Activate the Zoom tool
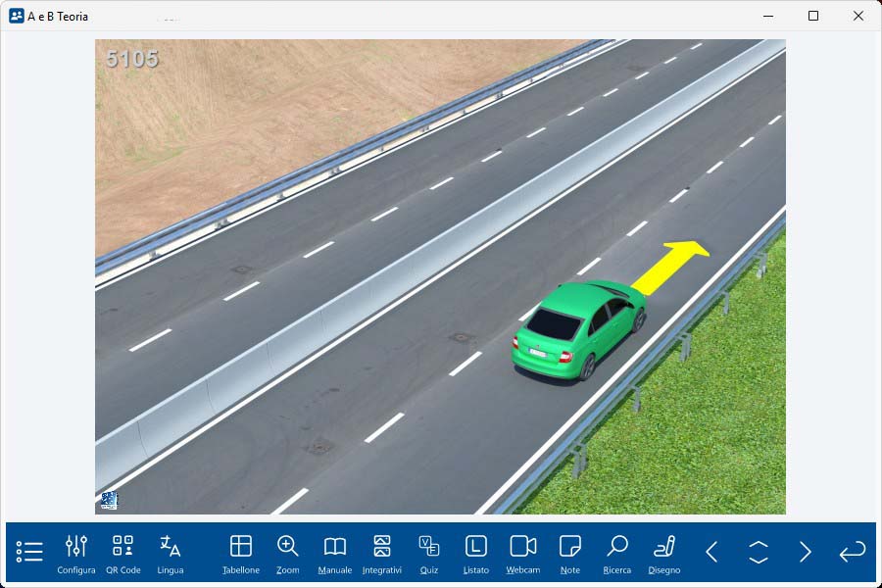The image size is (882, 588). click(x=288, y=554)
